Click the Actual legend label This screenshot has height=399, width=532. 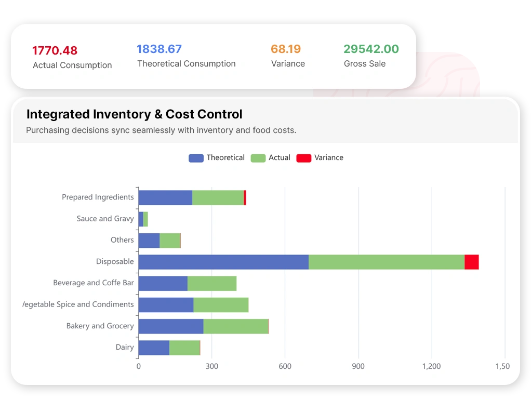[280, 158]
